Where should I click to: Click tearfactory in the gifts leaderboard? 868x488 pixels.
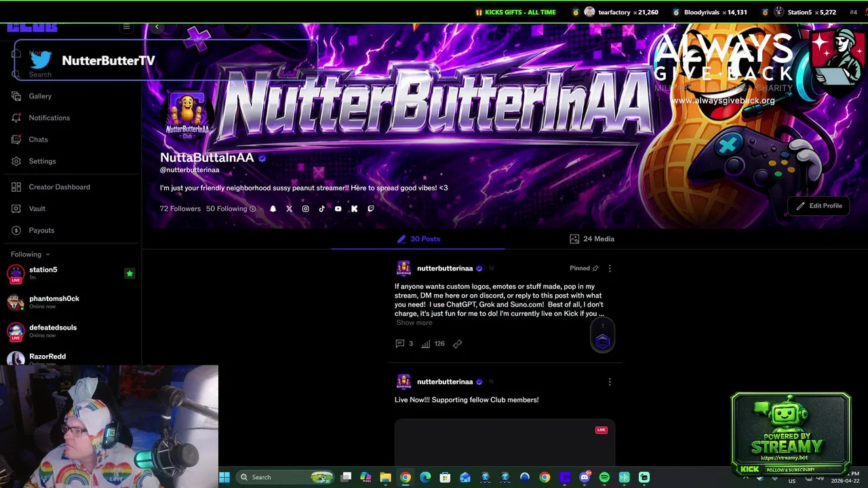click(x=614, y=12)
